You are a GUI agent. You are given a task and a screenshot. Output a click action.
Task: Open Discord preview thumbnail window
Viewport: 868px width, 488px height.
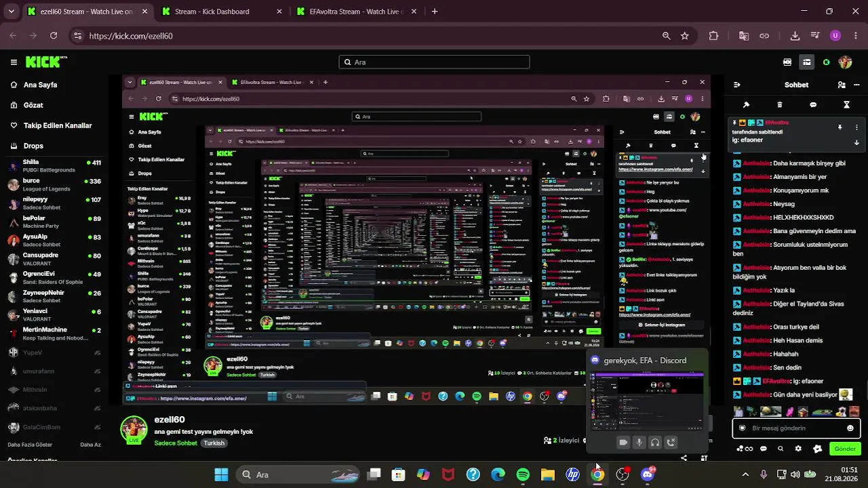coord(647,401)
